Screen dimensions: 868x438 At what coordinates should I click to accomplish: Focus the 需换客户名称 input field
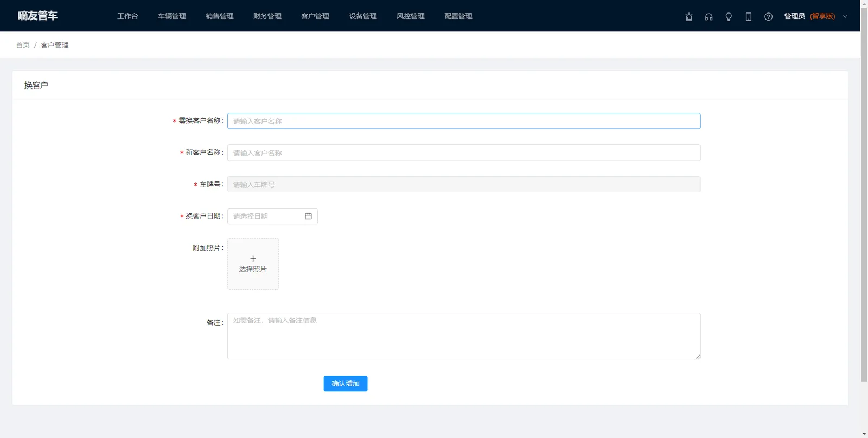[x=464, y=121]
